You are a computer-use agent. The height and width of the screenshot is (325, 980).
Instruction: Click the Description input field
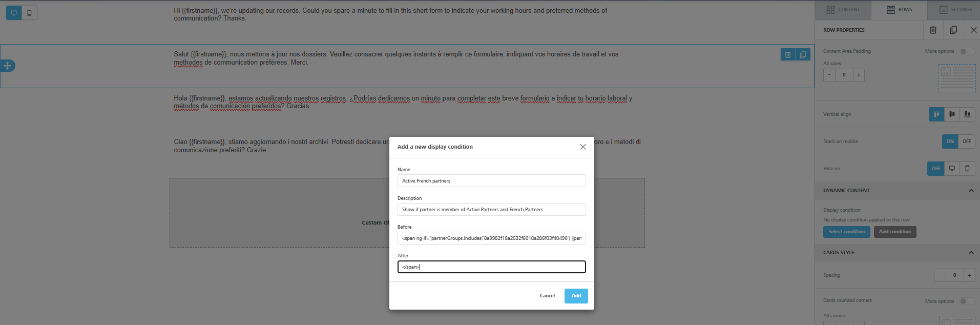491,209
